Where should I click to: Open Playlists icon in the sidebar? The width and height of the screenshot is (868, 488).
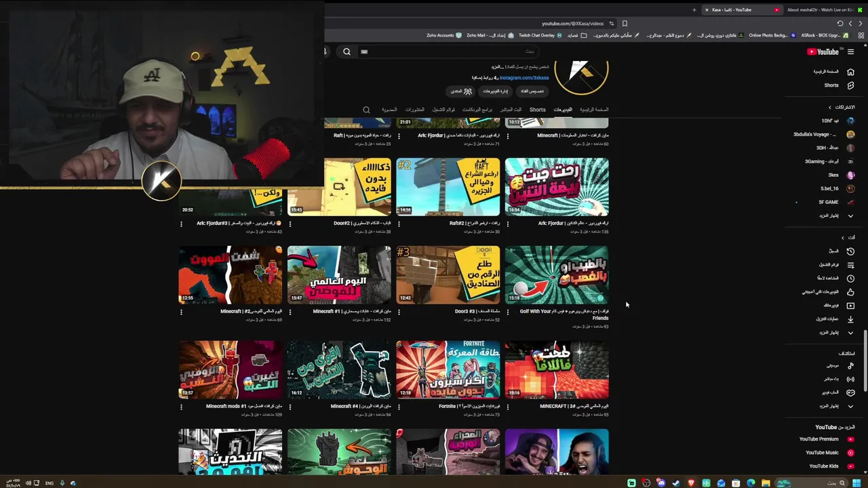[850, 265]
